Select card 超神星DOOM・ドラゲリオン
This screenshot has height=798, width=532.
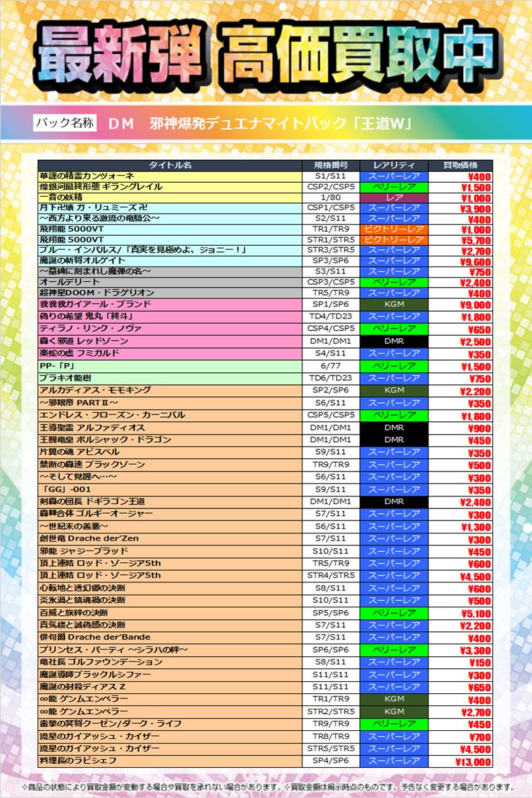click(x=97, y=293)
